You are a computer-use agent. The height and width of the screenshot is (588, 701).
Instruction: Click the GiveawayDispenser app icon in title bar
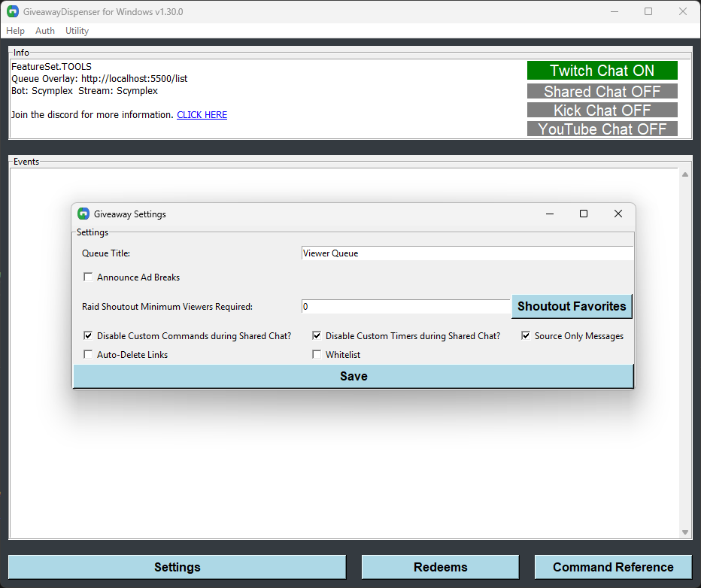click(13, 11)
